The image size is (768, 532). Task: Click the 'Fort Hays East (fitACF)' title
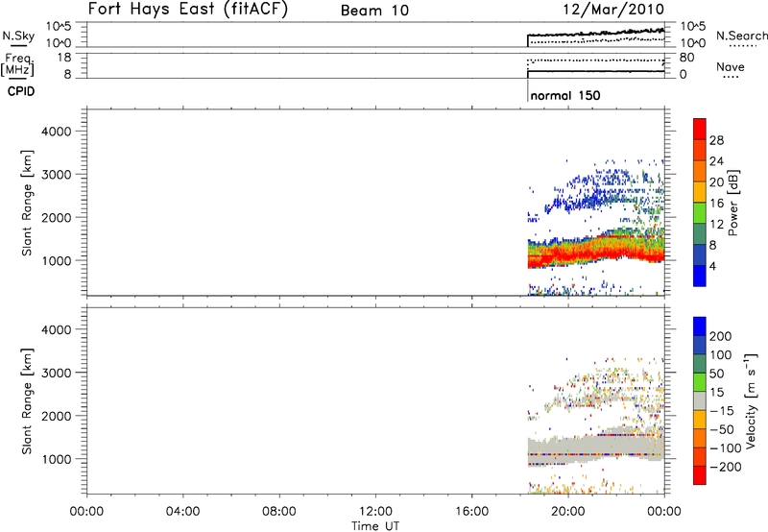tap(188, 10)
